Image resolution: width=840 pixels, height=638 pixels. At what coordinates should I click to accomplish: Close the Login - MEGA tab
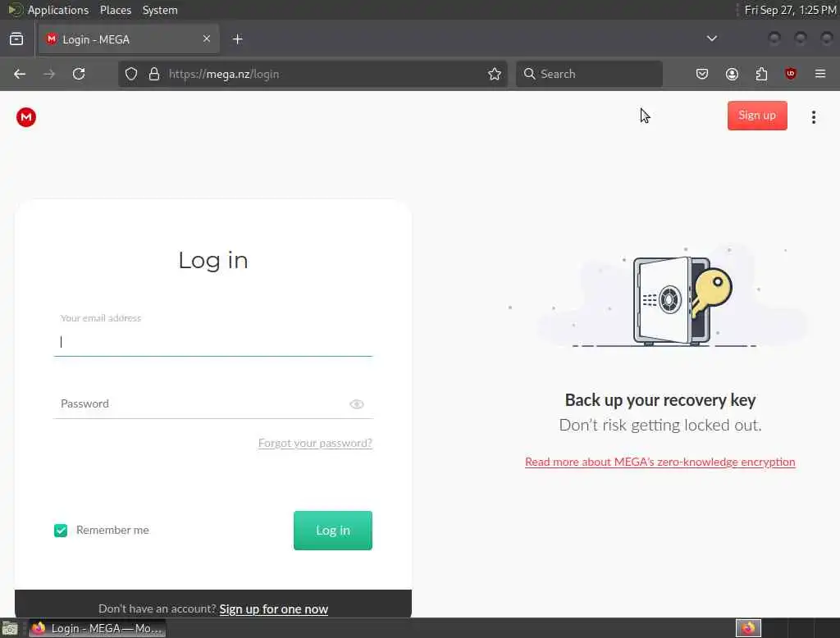point(207,39)
